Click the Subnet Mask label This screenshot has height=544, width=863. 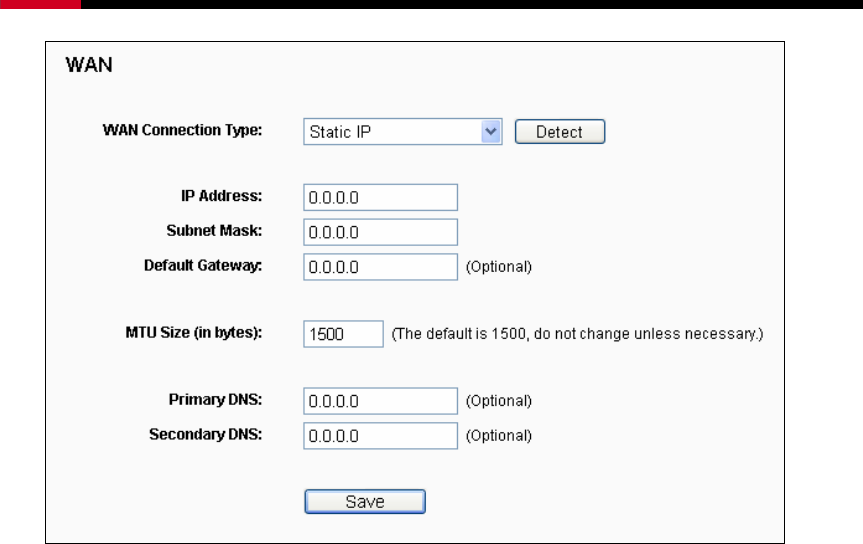(214, 231)
